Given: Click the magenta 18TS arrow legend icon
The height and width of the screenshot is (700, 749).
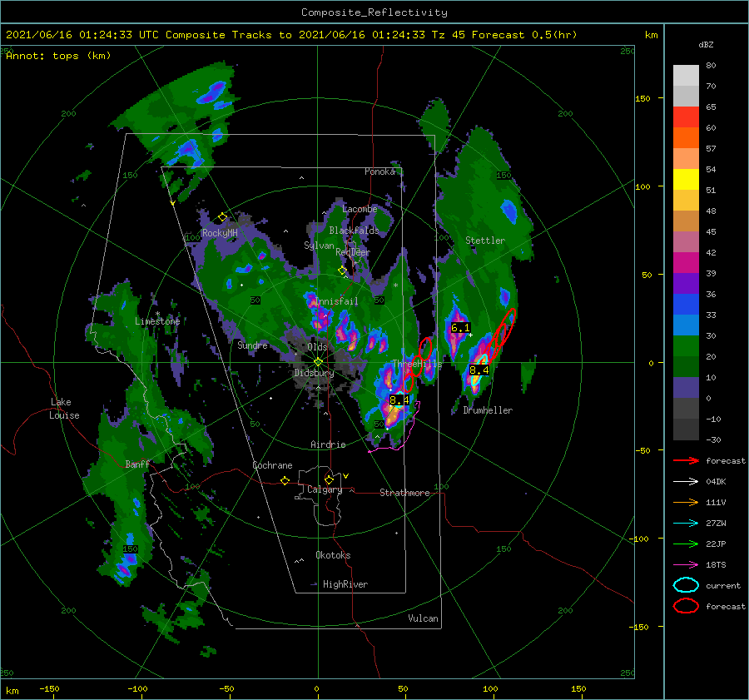Looking at the screenshot, I should [x=686, y=565].
